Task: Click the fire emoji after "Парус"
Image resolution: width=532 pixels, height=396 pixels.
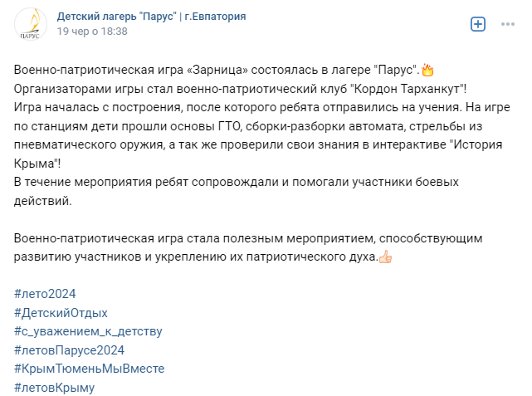Action: 427,70
